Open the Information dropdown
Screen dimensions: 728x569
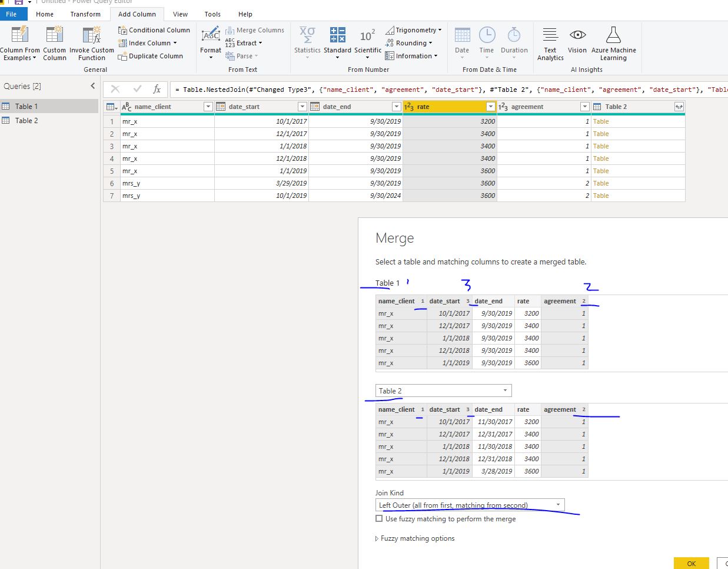point(411,56)
